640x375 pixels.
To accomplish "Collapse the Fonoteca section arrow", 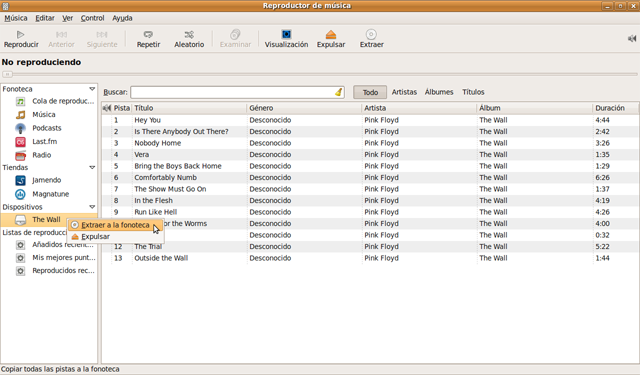I will [92, 89].
